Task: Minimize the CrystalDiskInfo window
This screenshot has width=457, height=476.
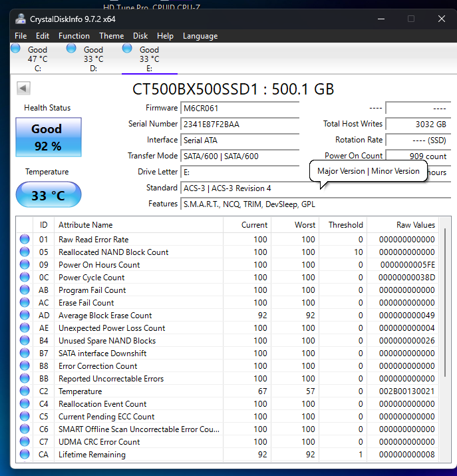Action: coord(381,19)
